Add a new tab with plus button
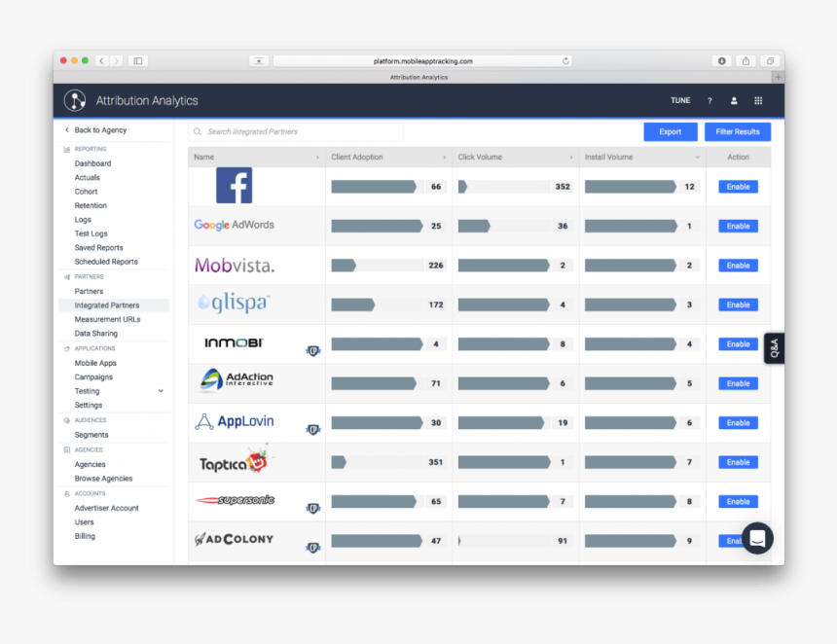The width and height of the screenshot is (837, 644). [x=779, y=78]
